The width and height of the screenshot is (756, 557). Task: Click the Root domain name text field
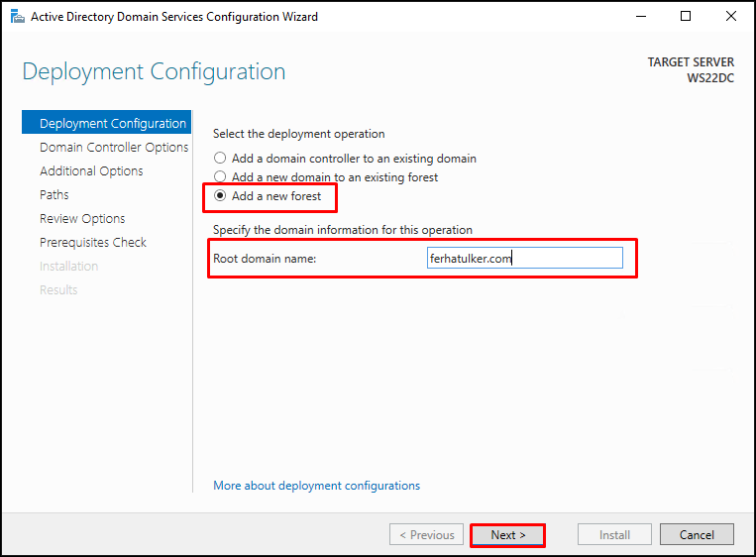tap(524, 258)
